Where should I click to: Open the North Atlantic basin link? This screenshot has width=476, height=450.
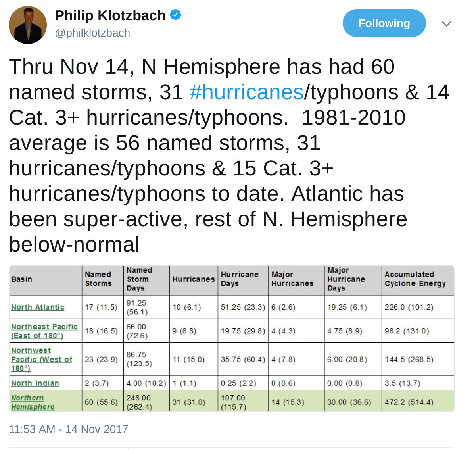tap(38, 307)
